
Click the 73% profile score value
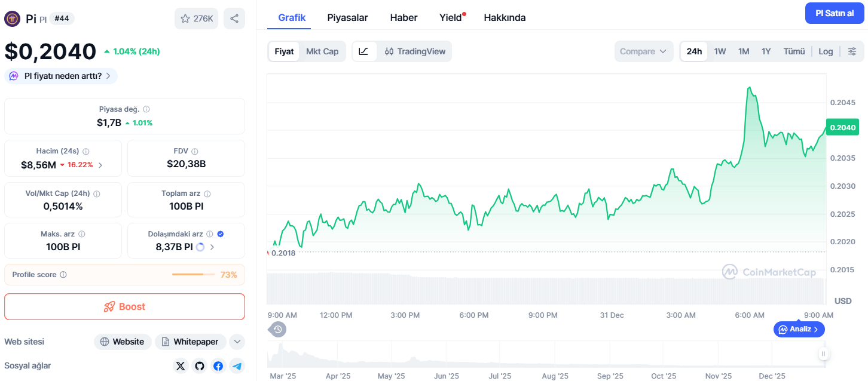[229, 275]
